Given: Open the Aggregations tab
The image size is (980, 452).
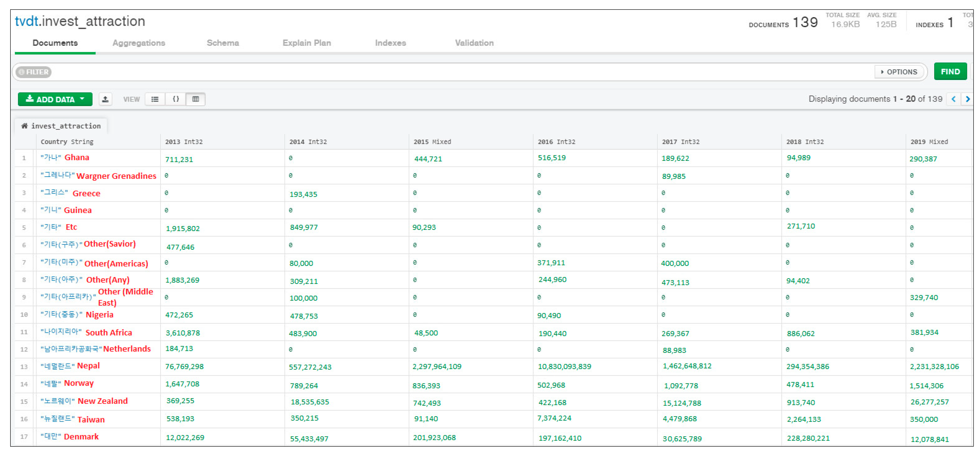Looking at the screenshot, I should (138, 43).
